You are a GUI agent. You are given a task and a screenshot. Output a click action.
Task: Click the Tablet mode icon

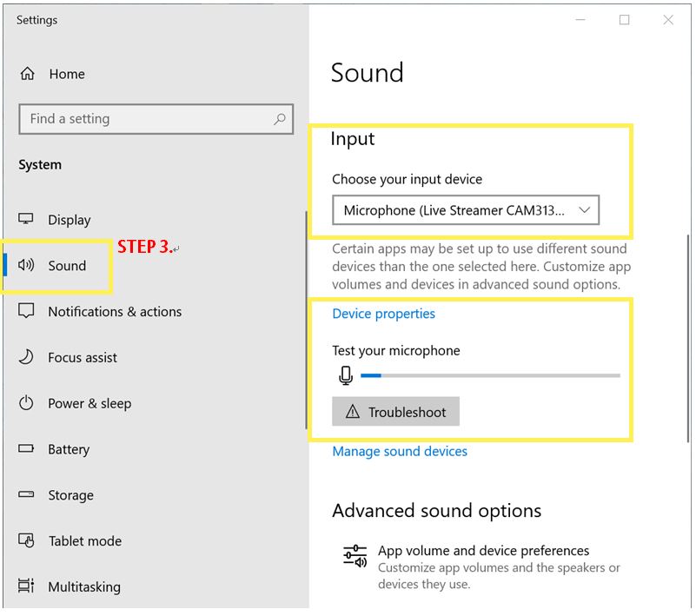26,540
